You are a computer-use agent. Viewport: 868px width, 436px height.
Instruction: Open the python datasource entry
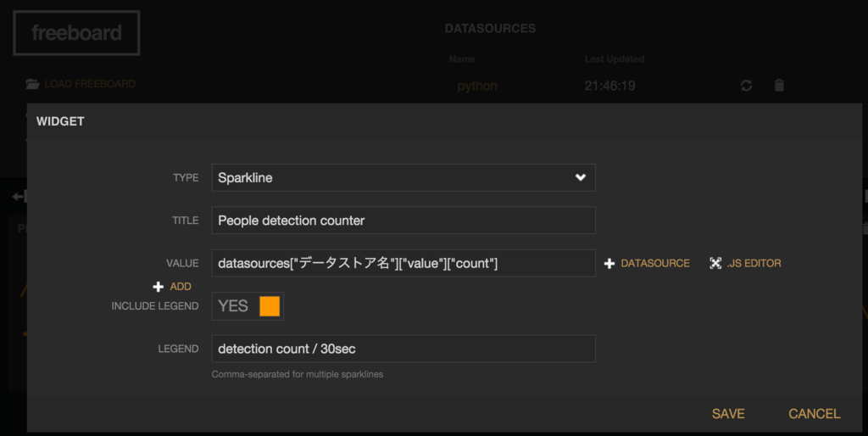[x=476, y=86]
